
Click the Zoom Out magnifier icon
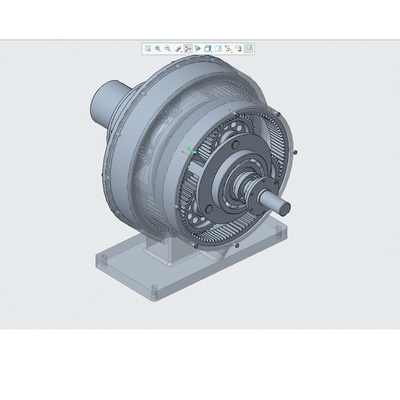pyautogui.click(x=168, y=49)
